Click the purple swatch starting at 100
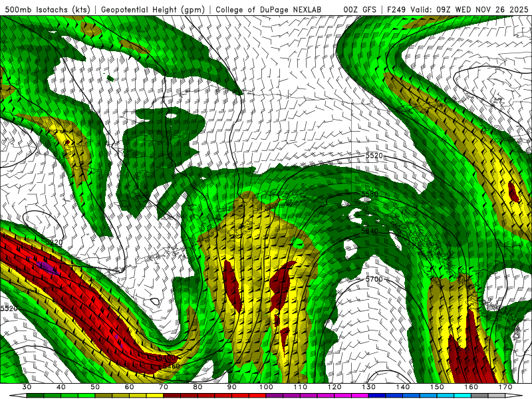 pos(275,396)
